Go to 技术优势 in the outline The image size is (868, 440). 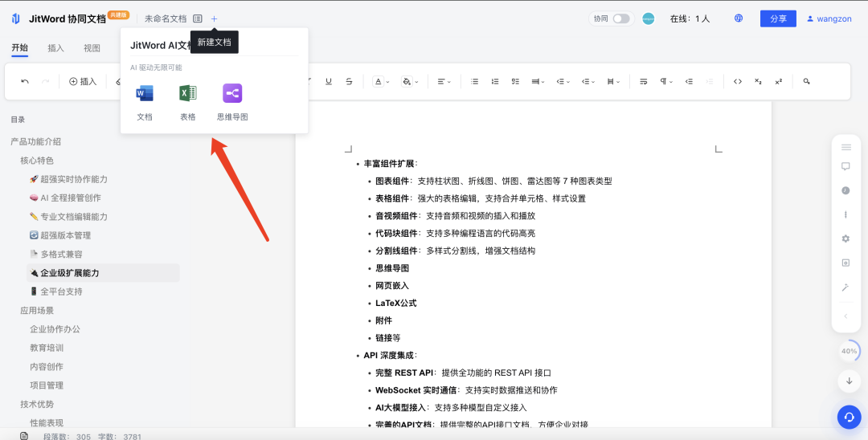coord(37,404)
